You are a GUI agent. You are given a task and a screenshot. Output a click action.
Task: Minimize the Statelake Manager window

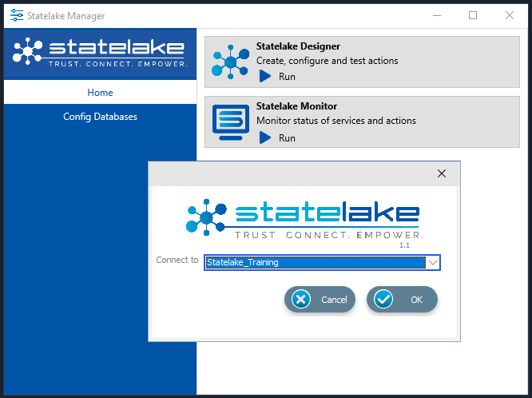[x=437, y=15]
